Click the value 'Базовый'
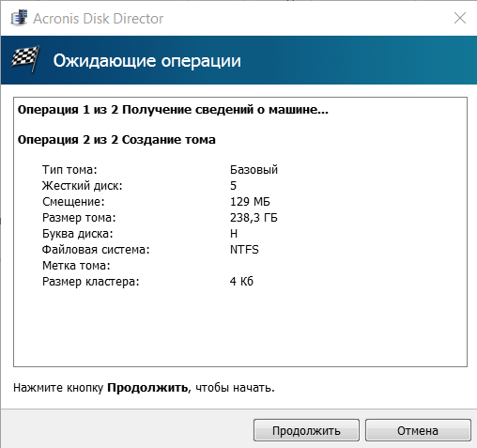Viewport: 477px width, 448px height. pyautogui.click(x=254, y=170)
